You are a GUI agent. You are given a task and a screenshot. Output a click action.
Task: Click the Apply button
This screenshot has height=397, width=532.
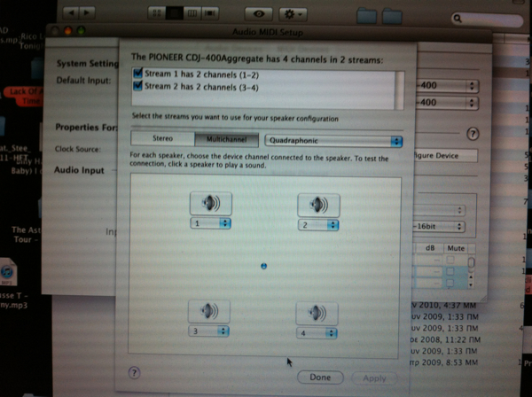tap(374, 378)
